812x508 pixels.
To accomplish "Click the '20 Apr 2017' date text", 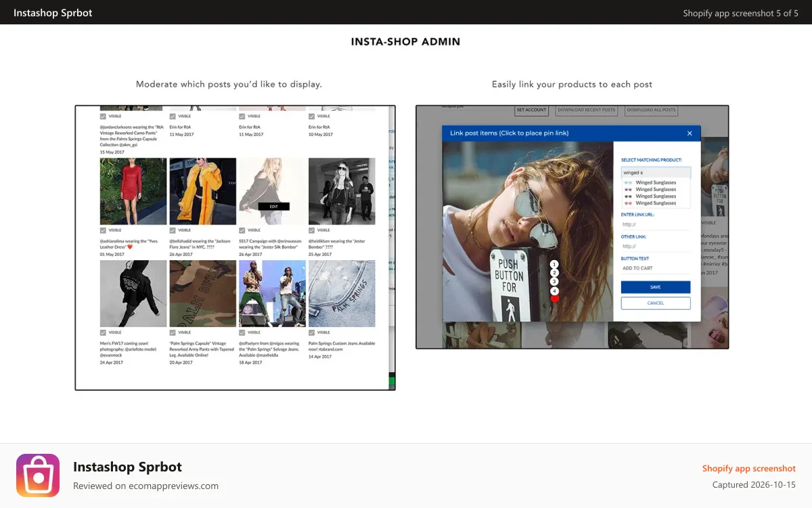I will tap(181, 362).
